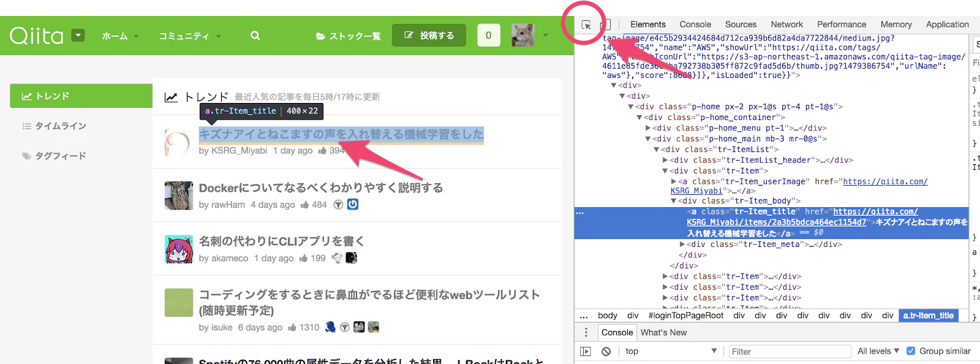Image resolution: width=980 pixels, height=364 pixels.
Task: Click the owl avatar of rawHam
Action: (x=179, y=195)
